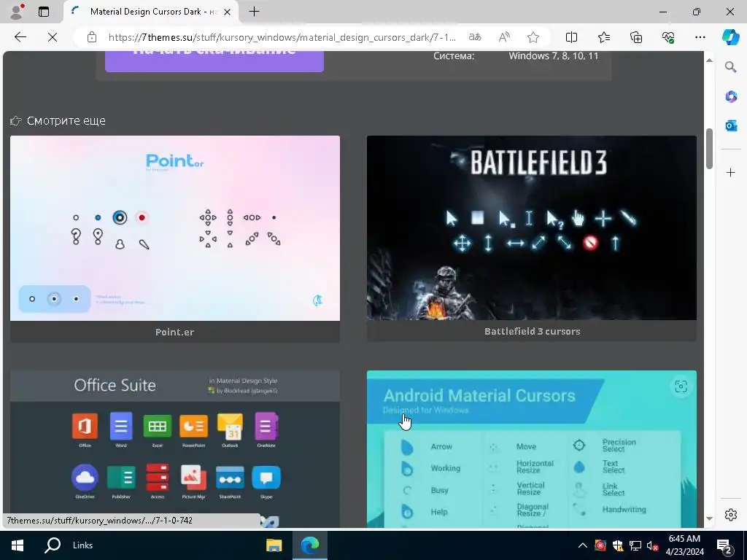The height and width of the screenshot is (560, 747).
Task: Add a new sidebar app
Action: [x=731, y=172]
